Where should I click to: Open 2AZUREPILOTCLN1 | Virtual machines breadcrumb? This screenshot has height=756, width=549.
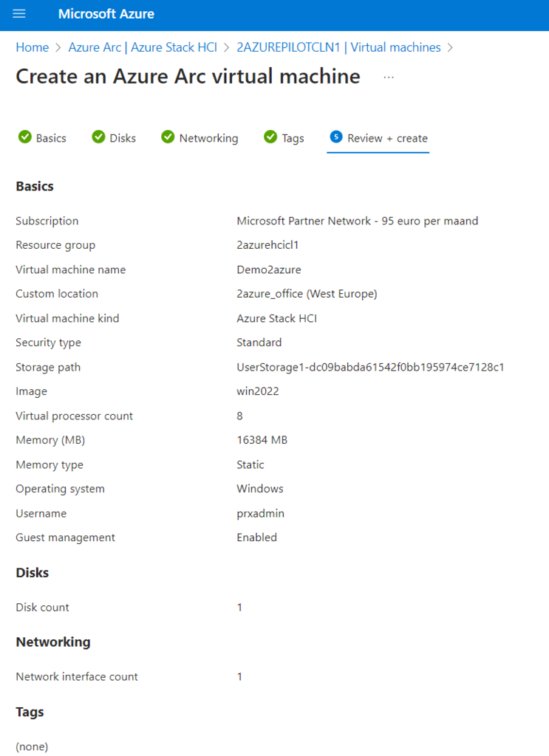(x=338, y=47)
